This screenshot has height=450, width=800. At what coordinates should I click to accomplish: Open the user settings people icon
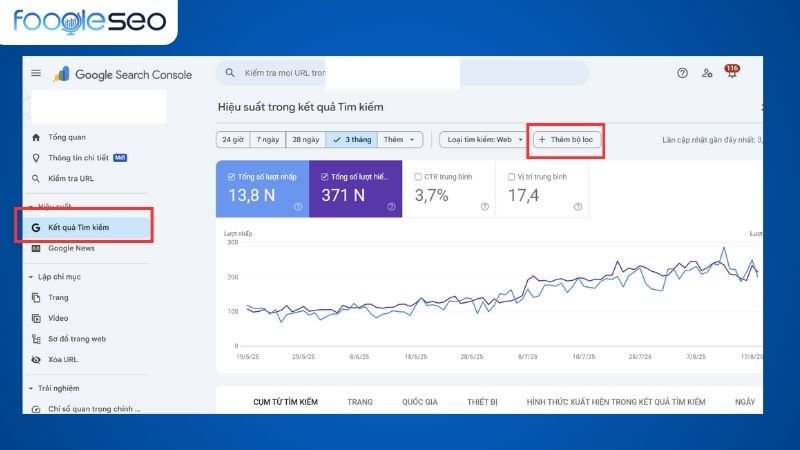point(707,73)
